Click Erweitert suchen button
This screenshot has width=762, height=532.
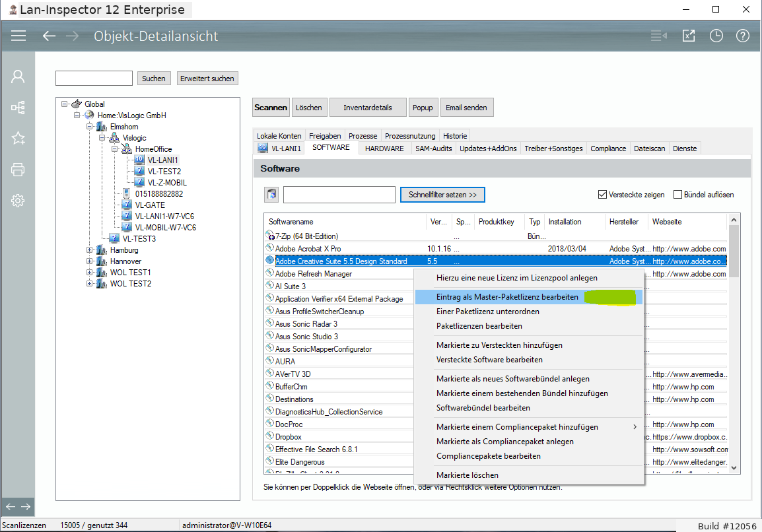[207, 79]
